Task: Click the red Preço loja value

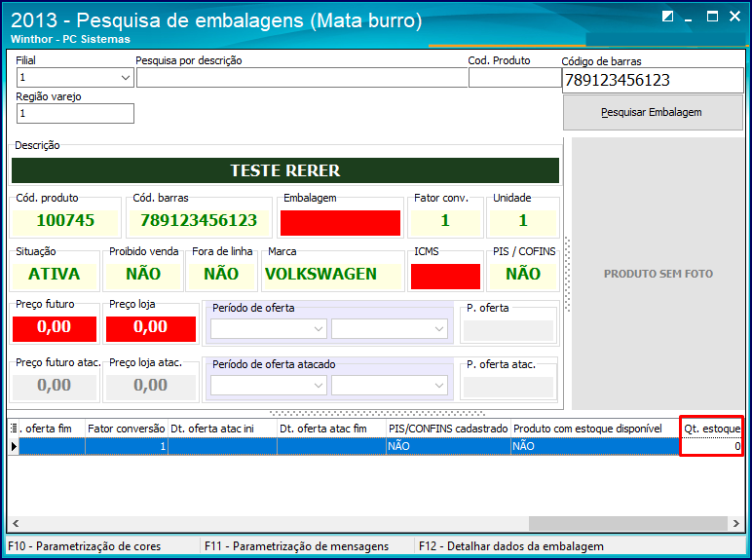Action: point(151,329)
